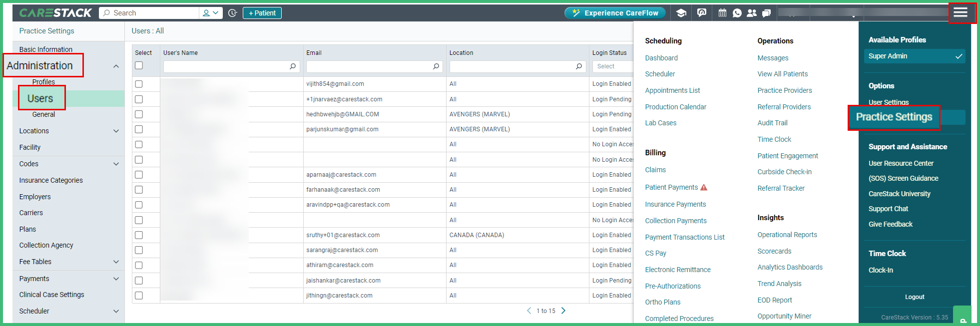The height and width of the screenshot is (326, 980).
Task: Click the Patient Payments warning triangle
Action: click(x=704, y=187)
